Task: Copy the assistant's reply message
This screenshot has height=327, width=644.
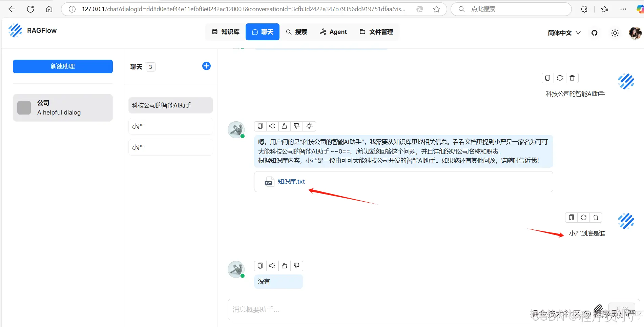Action: pos(260,126)
